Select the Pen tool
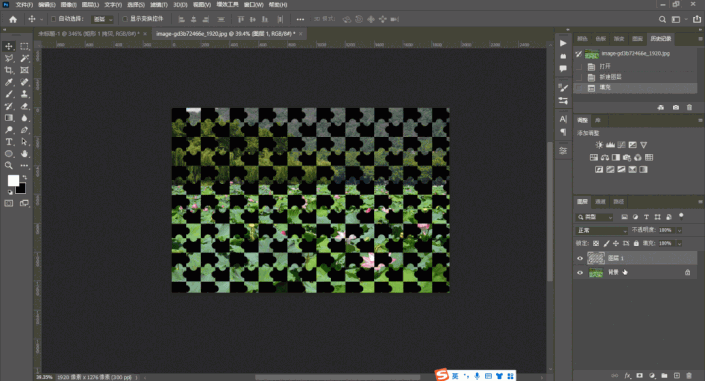The height and width of the screenshot is (381, 705). pos(24,130)
